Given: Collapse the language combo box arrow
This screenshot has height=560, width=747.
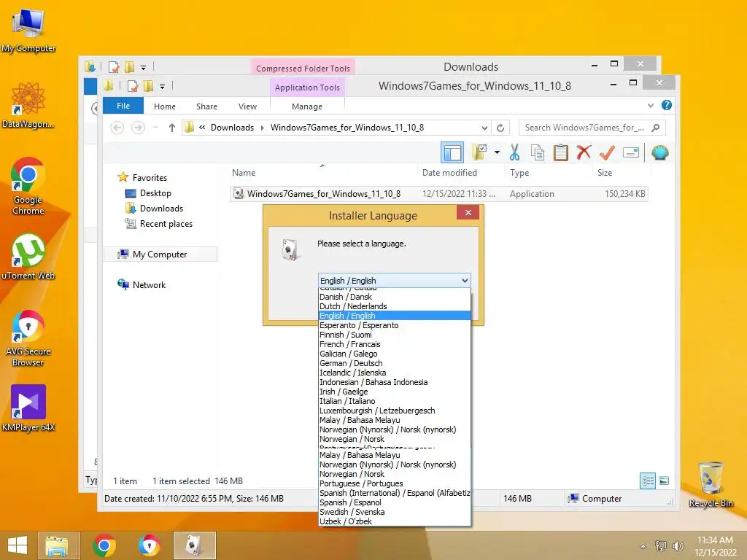Looking at the screenshot, I should (465, 281).
